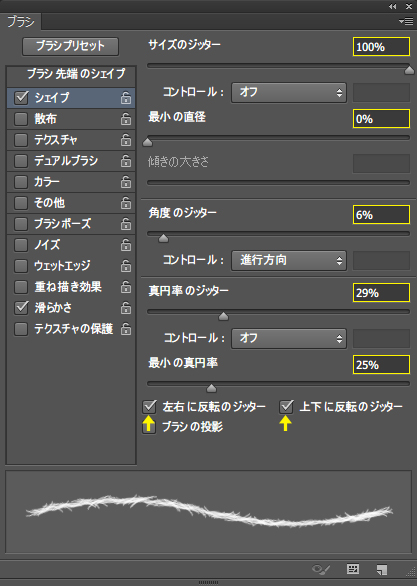417x586 pixels.
Task: Click the lock icon beside 滑らかさ
Action: 126,308
